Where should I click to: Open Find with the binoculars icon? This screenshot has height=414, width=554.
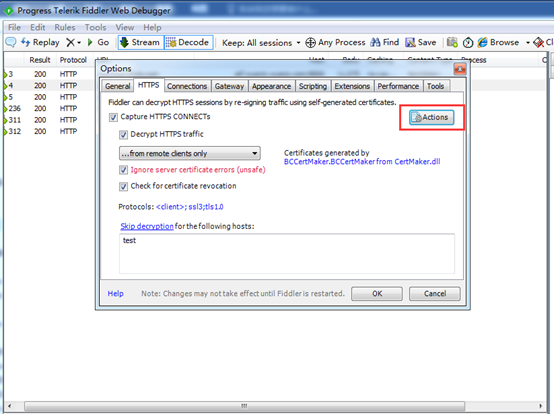click(x=384, y=42)
